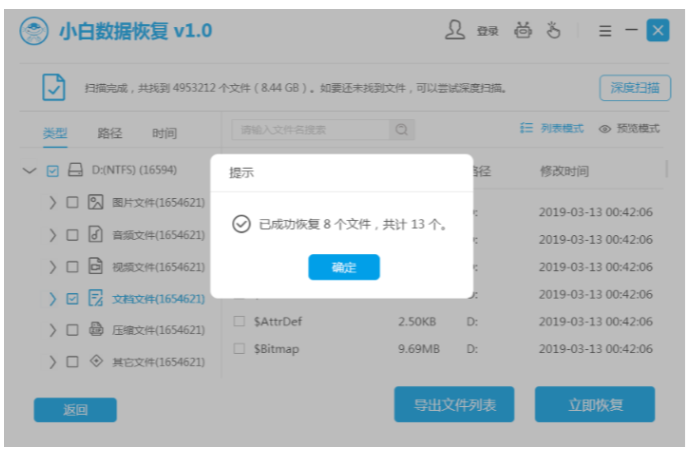Click the search magnifier icon

pyautogui.click(x=402, y=130)
